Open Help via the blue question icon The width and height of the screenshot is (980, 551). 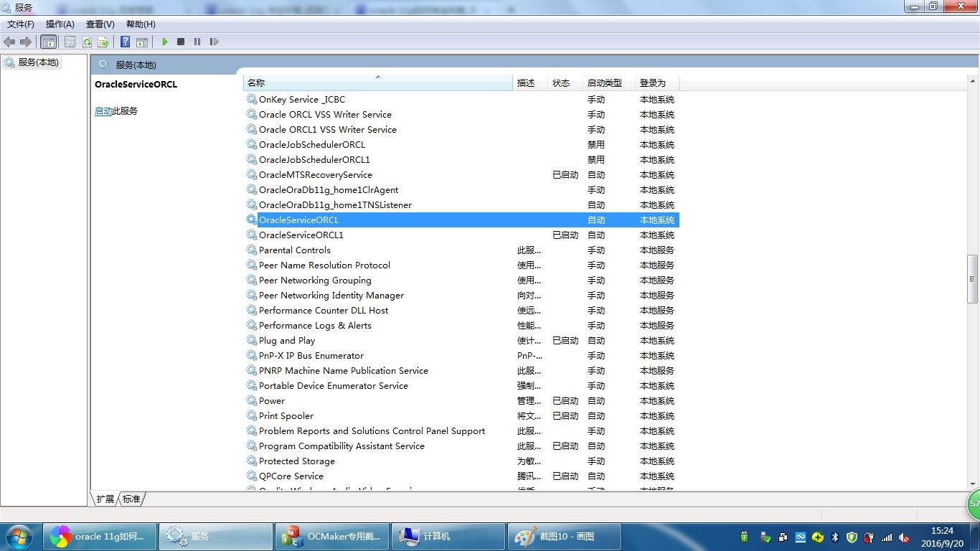[125, 42]
